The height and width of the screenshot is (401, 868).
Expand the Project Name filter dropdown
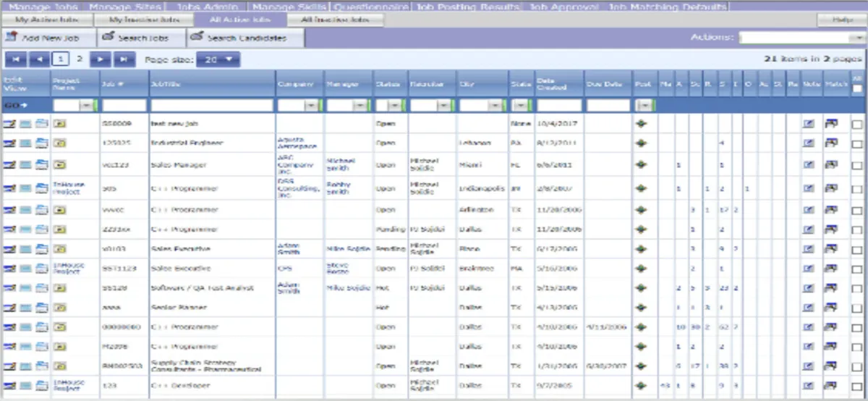[x=87, y=106]
